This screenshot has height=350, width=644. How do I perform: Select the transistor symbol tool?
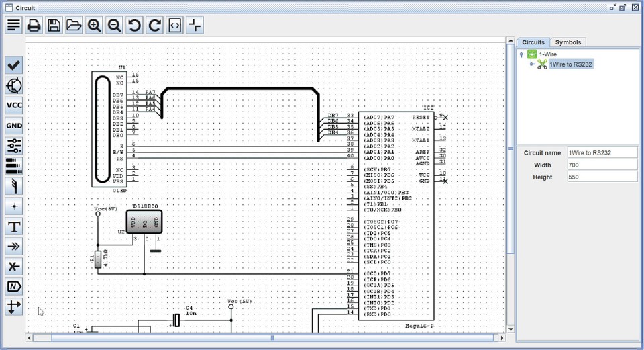click(13, 85)
